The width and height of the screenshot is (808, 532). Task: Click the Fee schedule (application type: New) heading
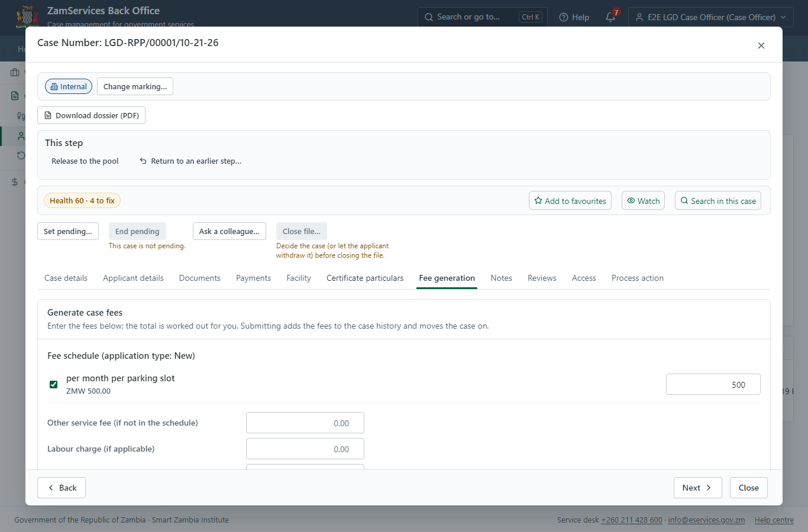click(x=121, y=356)
